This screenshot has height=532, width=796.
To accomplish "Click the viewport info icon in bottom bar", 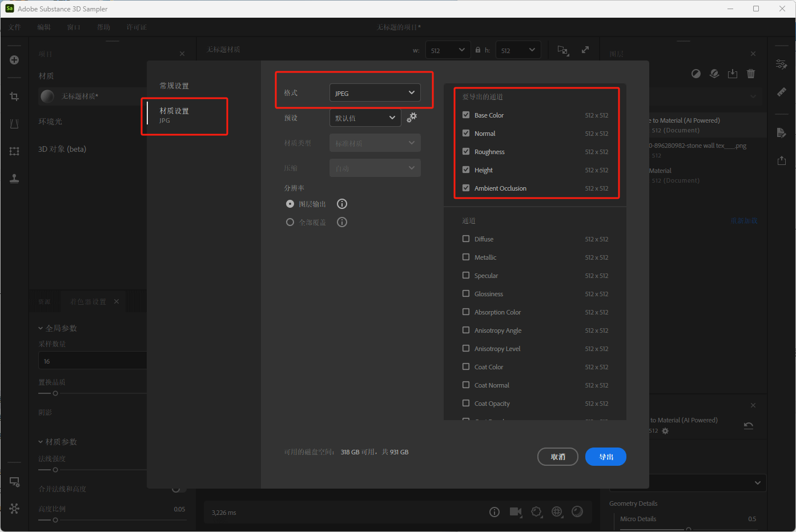I will [495, 512].
